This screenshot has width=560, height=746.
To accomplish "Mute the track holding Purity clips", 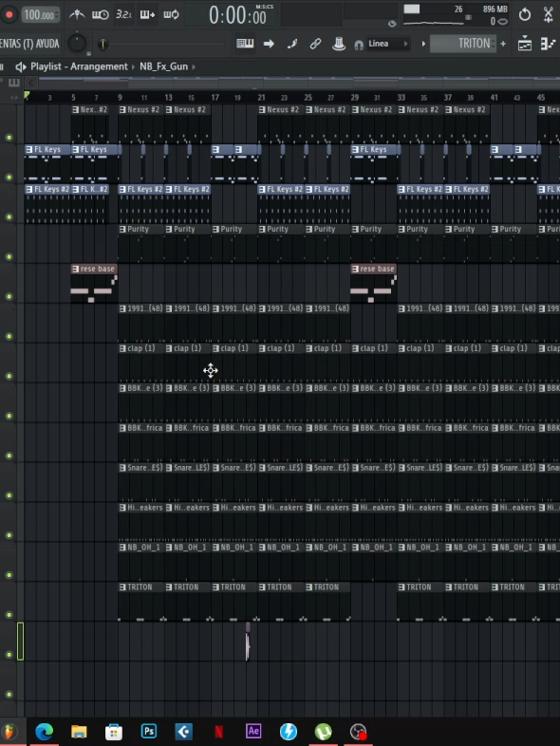I will click(9, 257).
